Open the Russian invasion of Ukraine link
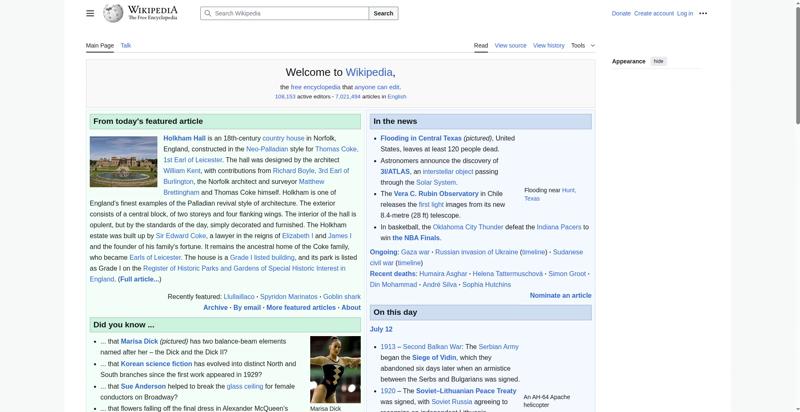Image resolution: width=800 pixels, height=412 pixels. coord(477,252)
